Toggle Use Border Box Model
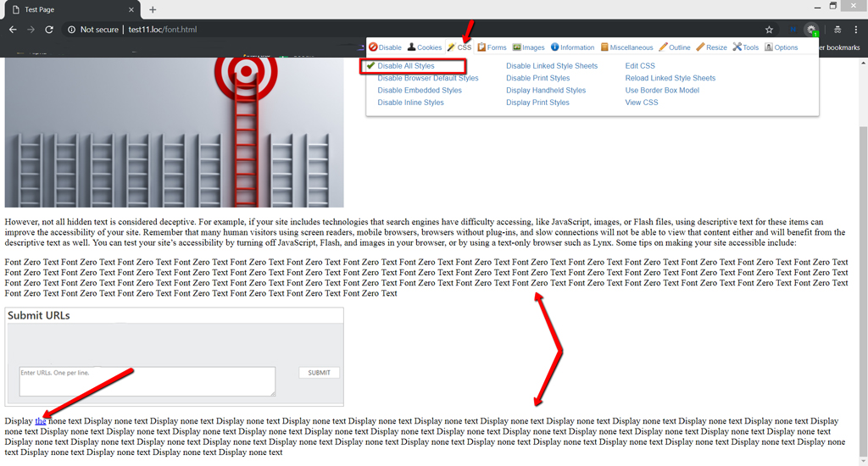The image size is (868, 466). click(662, 90)
